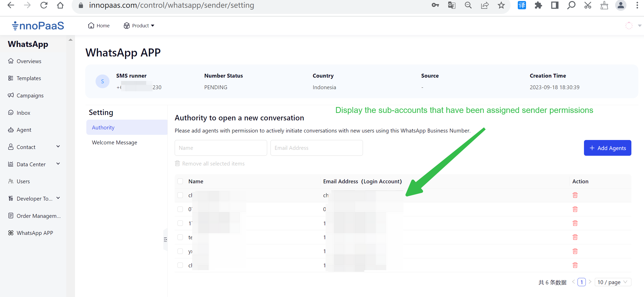Viewport: 644px width, 297px height.
Task: Click the previous page arrow in pagination
Action: pos(573,282)
